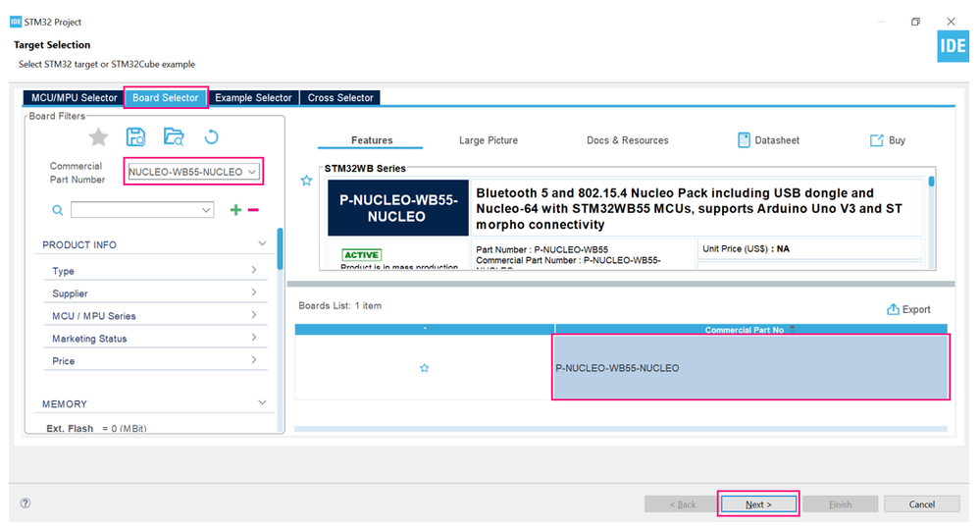Click the Bluetooth 5 board description text
This screenshot has height=530, width=980.
coord(690,209)
